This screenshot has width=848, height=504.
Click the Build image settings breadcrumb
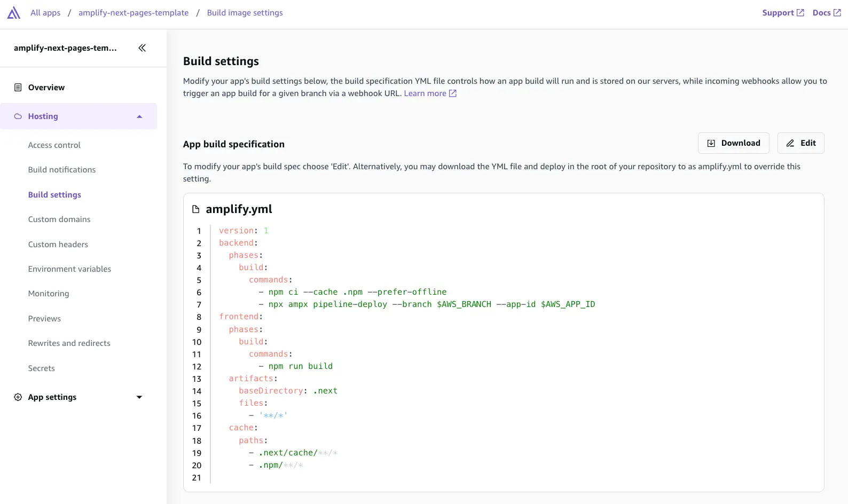click(x=245, y=13)
